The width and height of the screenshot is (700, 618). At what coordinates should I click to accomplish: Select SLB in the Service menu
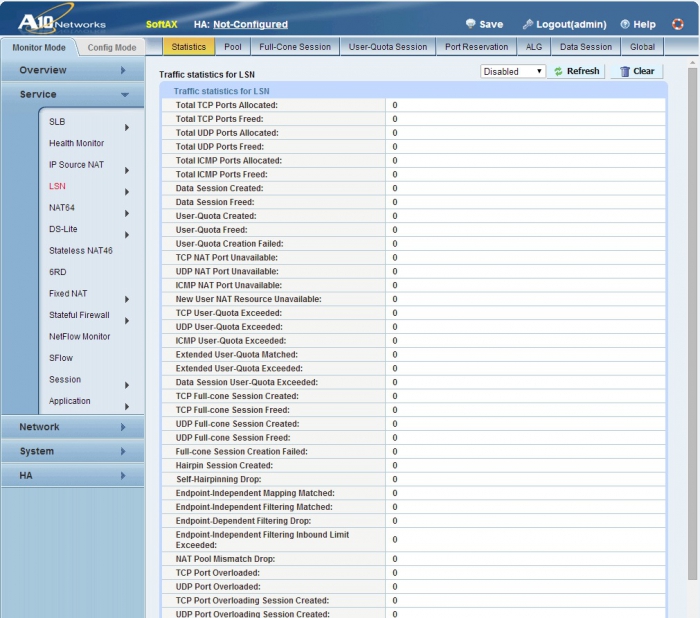pyautogui.click(x=57, y=122)
